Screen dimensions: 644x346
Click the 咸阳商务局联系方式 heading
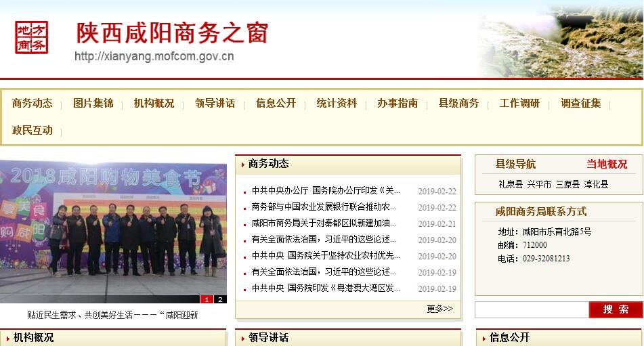coord(541,212)
